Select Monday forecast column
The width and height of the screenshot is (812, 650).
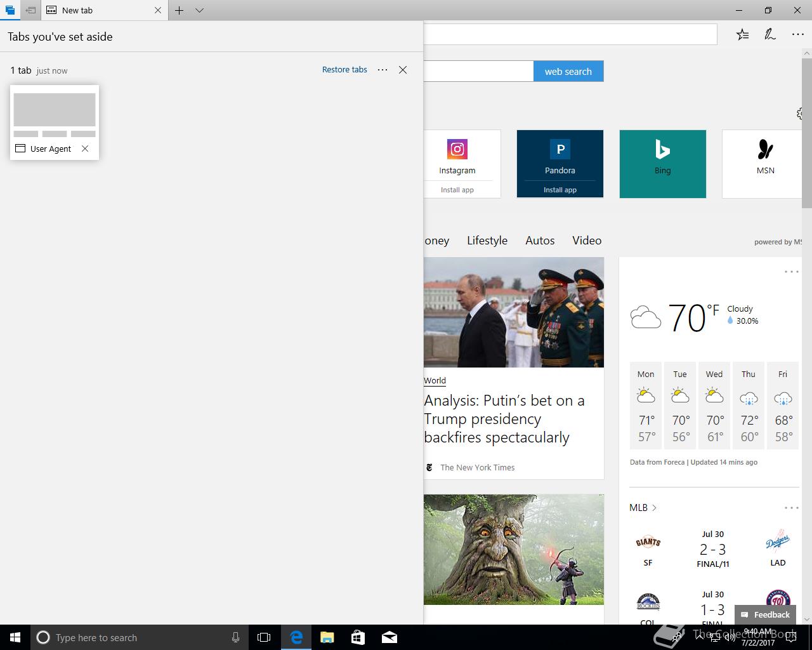(x=646, y=406)
